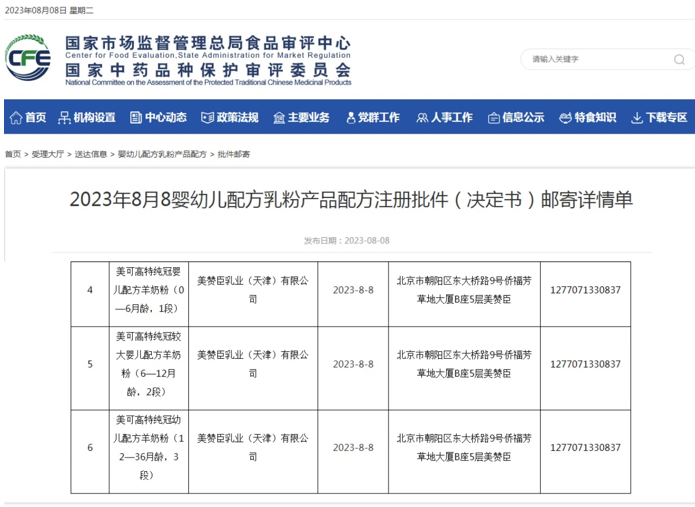Click company 美赞臣乳业(天津) in row 5
The height and width of the screenshot is (507, 695).
point(253,364)
